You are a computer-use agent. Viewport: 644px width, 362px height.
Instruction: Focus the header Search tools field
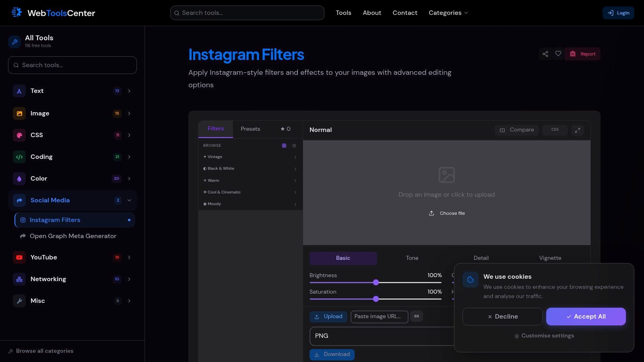tap(247, 13)
